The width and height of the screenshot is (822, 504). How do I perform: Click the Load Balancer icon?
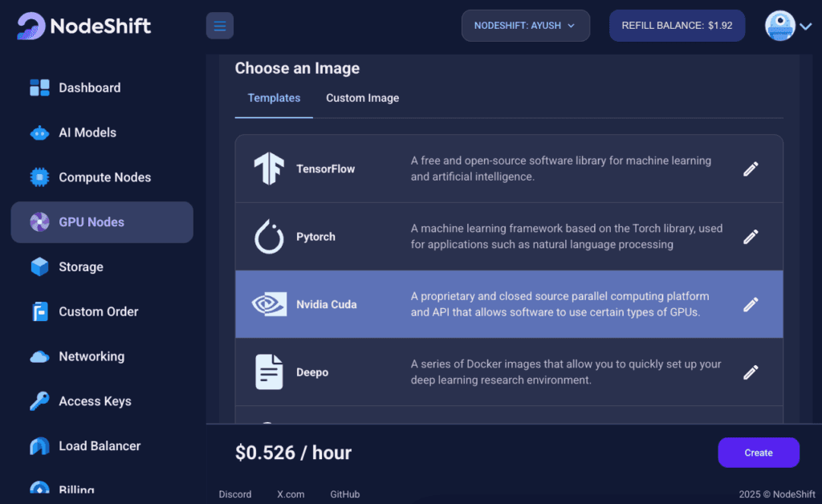[x=39, y=446]
